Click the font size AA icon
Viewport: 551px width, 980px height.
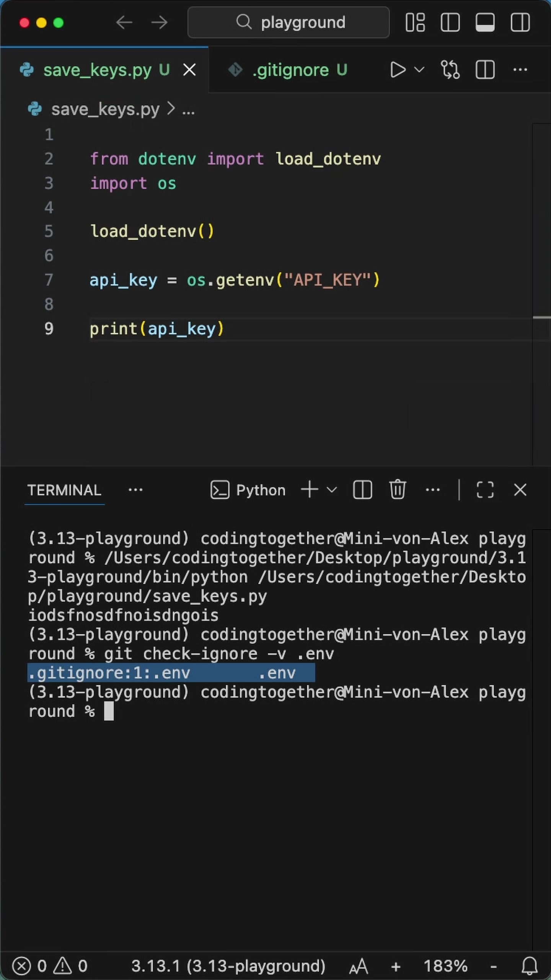click(x=359, y=967)
